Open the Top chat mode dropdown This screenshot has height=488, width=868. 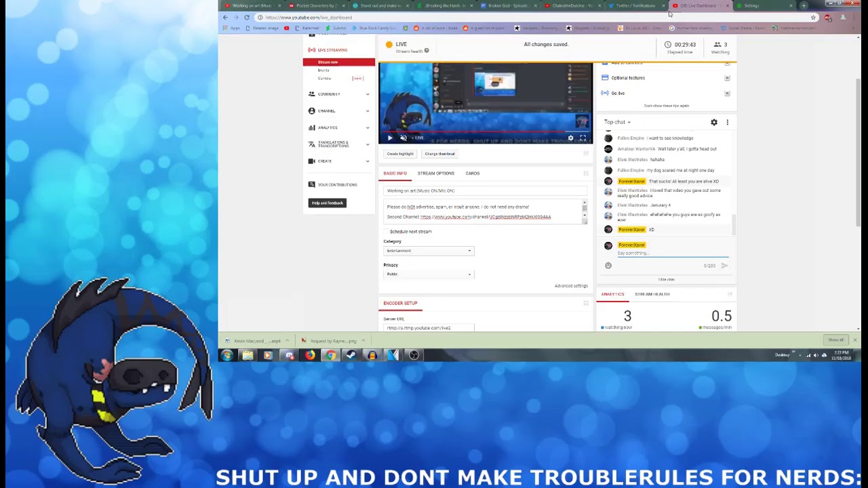617,122
